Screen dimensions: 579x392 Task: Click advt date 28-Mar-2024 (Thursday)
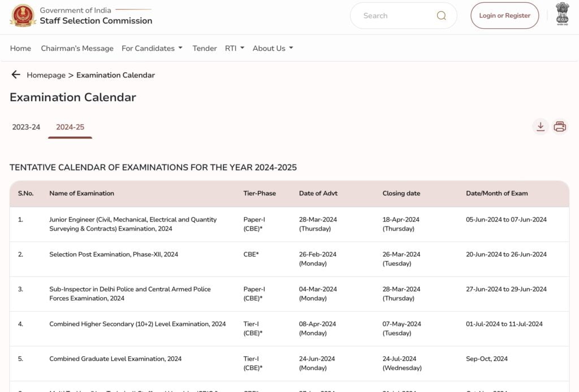pos(318,224)
